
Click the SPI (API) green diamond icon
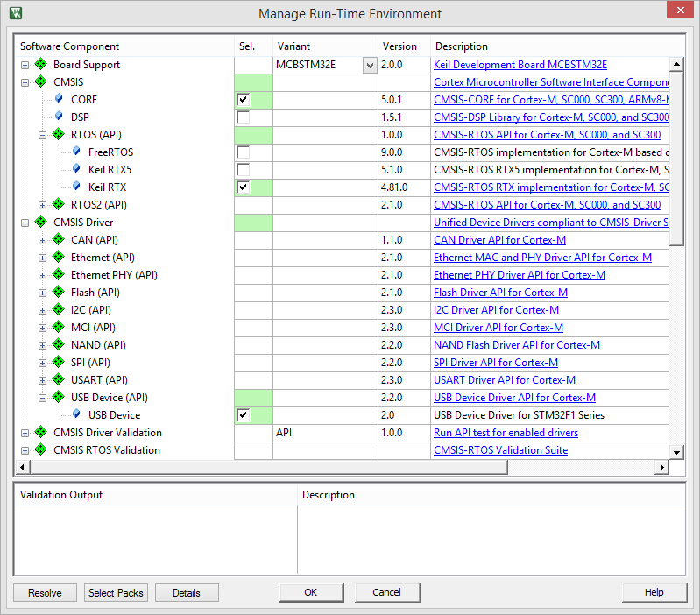[x=59, y=362]
